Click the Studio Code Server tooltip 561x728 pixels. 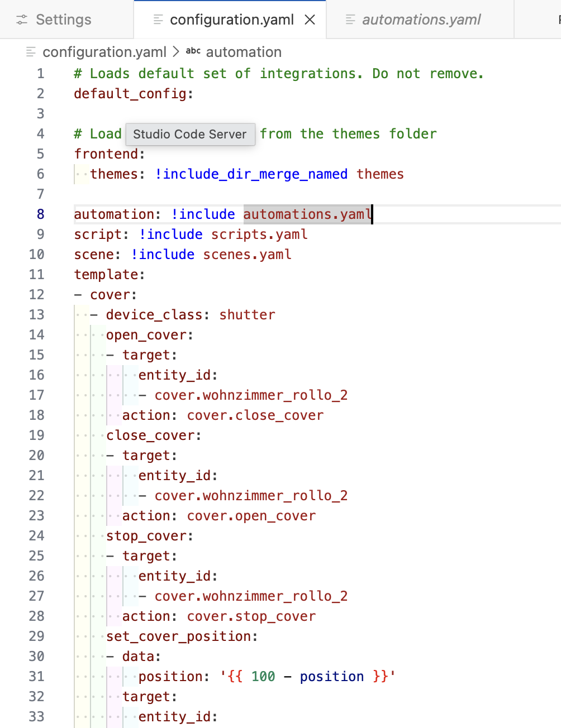tap(190, 135)
